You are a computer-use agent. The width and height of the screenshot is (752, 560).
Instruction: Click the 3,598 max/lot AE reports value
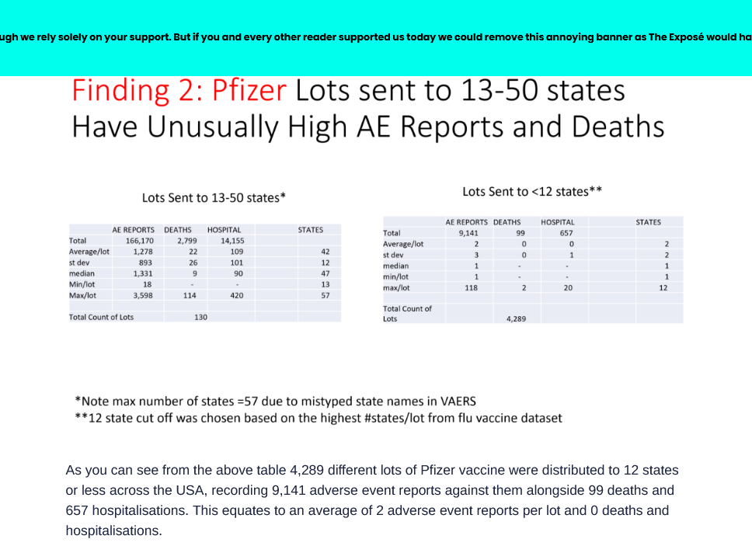143,295
